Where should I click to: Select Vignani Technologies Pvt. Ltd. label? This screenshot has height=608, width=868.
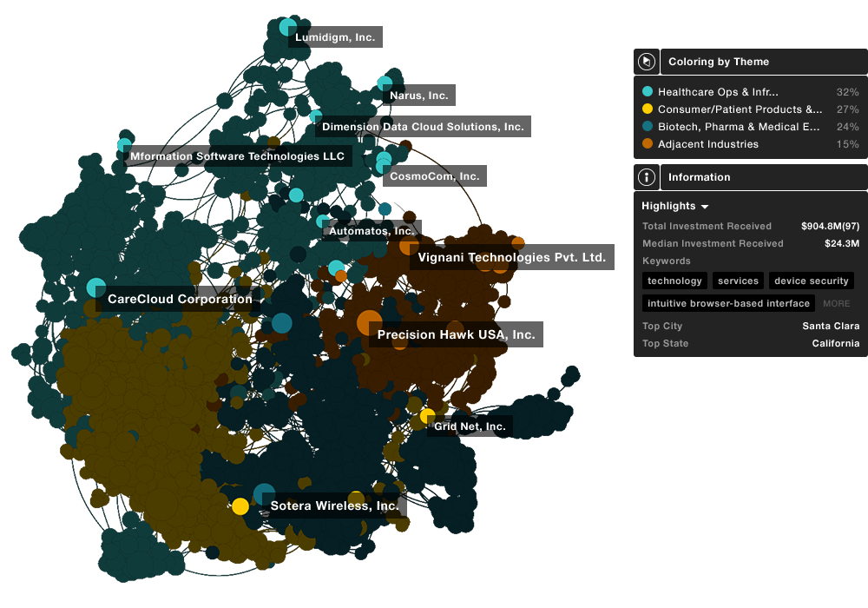[512, 257]
